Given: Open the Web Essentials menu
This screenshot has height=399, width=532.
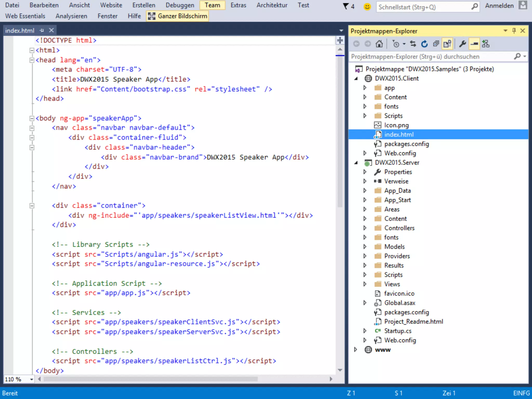Looking at the screenshot, I should pos(25,16).
